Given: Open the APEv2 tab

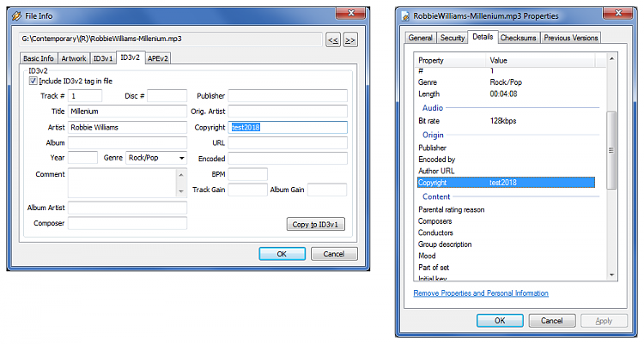Looking at the screenshot, I should [158, 58].
